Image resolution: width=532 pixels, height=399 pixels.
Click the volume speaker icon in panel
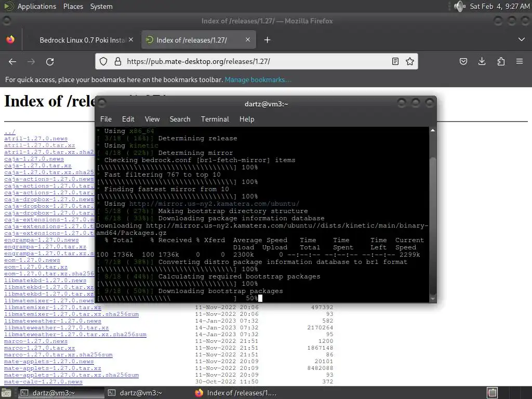[x=459, y=6]
